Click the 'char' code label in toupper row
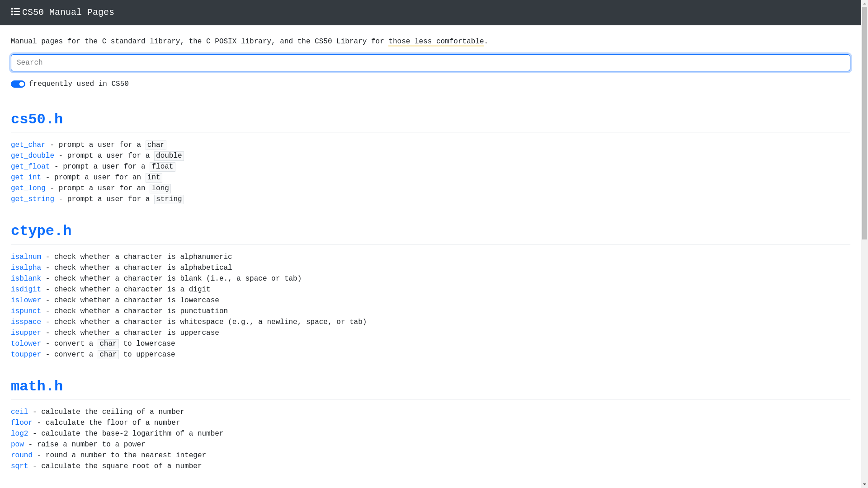 pos(108,355)
